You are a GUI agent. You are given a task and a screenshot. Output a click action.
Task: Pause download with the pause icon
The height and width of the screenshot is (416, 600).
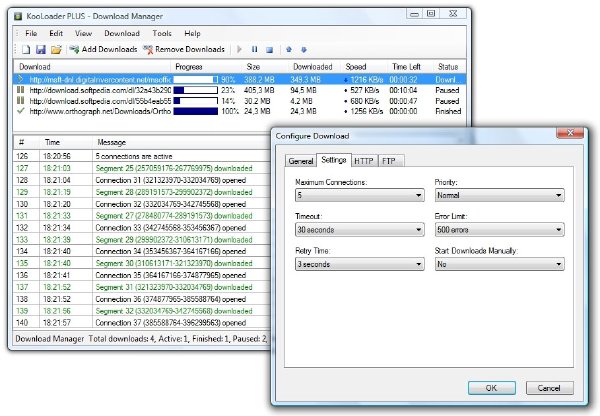254,49
